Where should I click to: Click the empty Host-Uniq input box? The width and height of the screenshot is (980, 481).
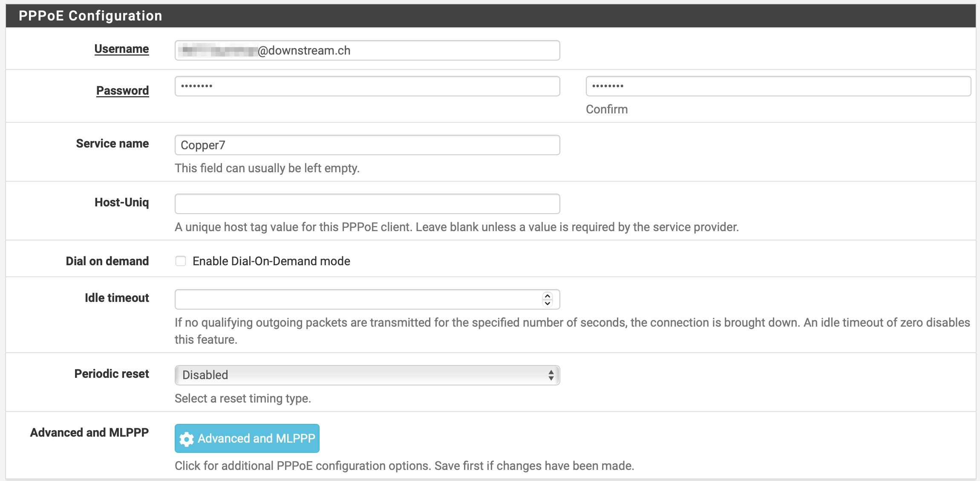click(x=366, y=203)
